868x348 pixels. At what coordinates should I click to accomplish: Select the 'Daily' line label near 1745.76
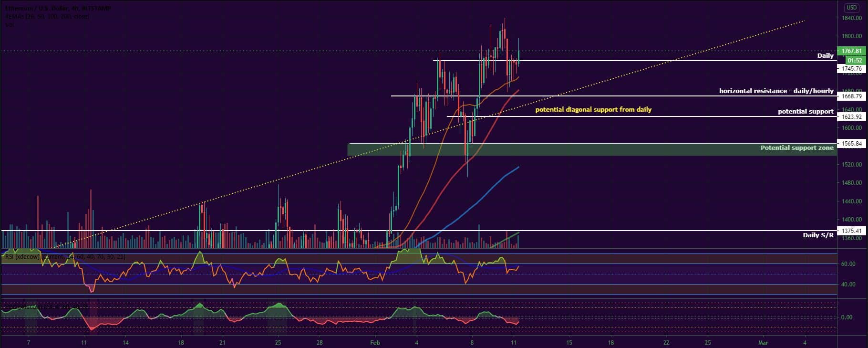[825, 56]
